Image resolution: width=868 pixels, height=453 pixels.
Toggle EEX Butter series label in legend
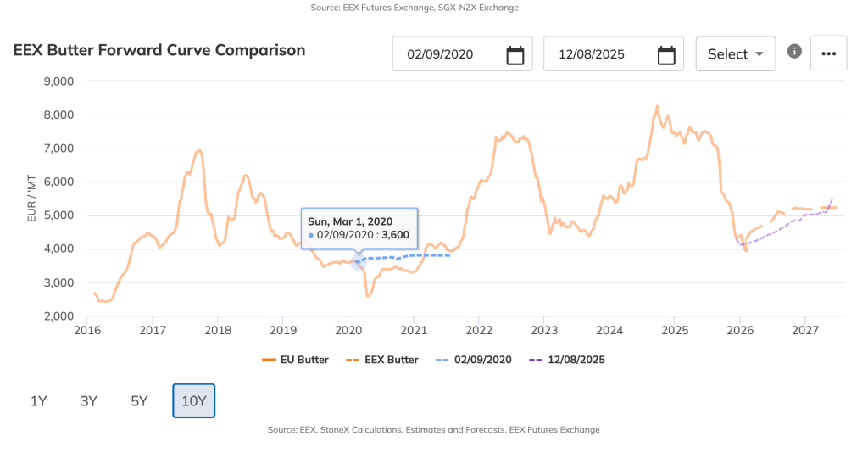tap(392, 360)
